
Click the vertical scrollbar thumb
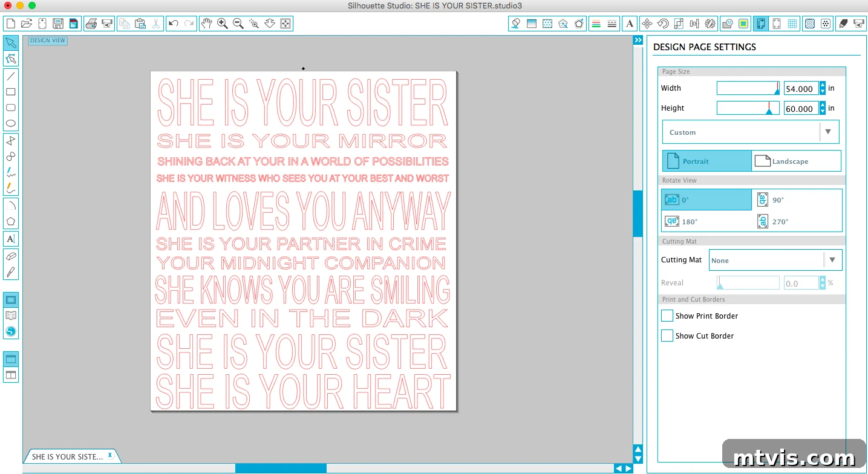pos(638,213)
